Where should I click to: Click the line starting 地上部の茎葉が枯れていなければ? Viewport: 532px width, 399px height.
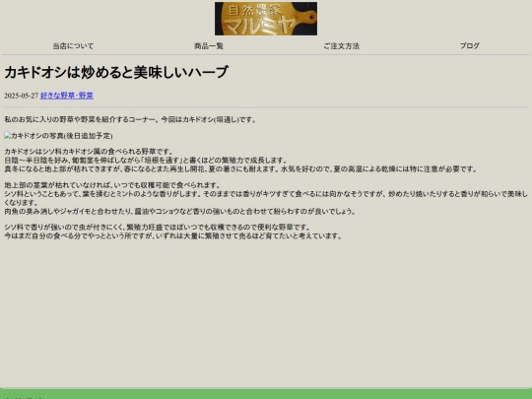tap(112, 185)
